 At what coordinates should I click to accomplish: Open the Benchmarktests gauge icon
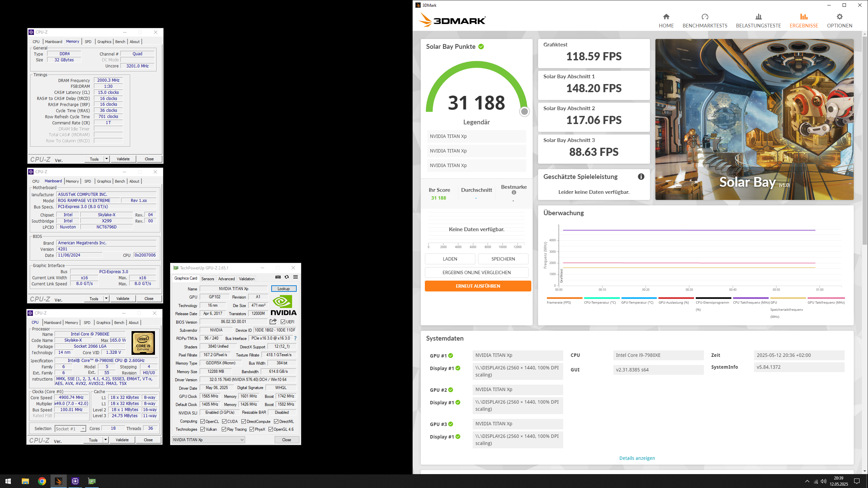tap(705, 17)
